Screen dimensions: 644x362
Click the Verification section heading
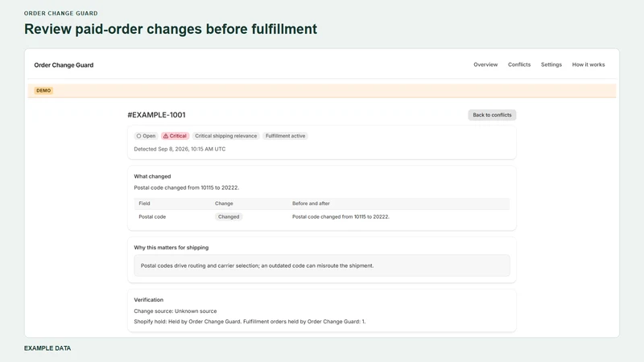(149, 299)
